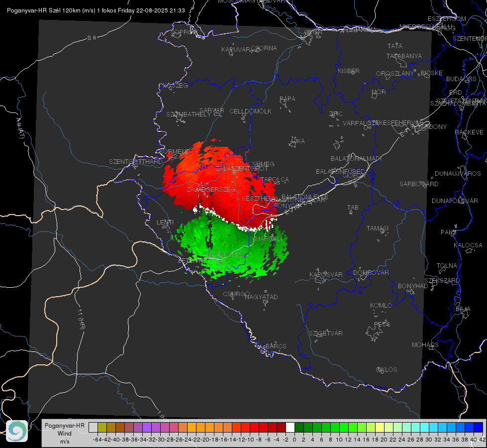Choose the dark green swatch between 0 and 2

coord(299,428)
